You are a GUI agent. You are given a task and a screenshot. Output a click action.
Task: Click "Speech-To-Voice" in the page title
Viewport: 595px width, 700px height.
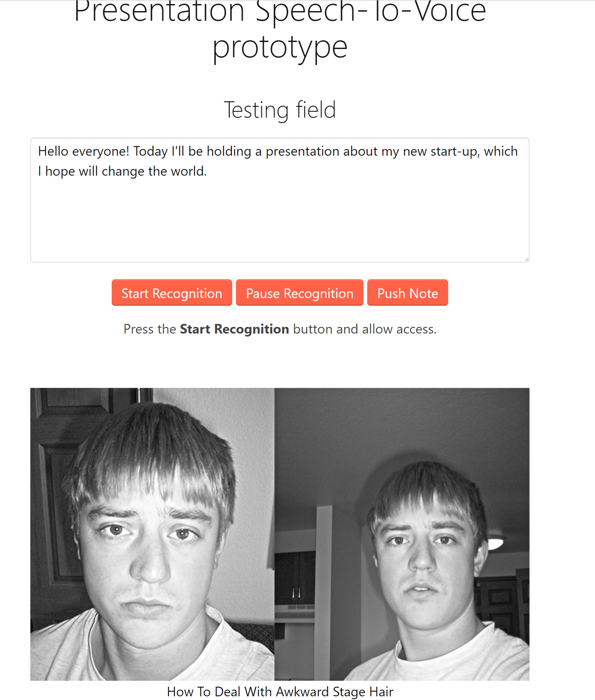371,11
